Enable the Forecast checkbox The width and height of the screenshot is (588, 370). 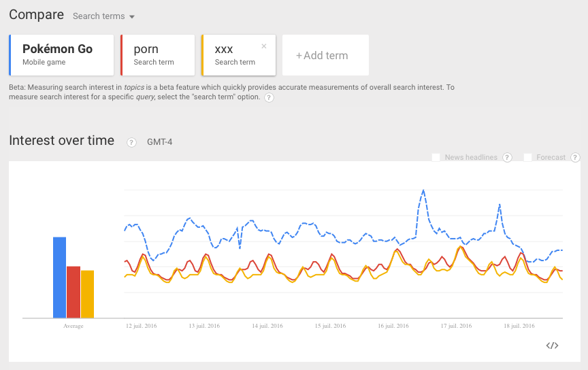coord(527,157)
